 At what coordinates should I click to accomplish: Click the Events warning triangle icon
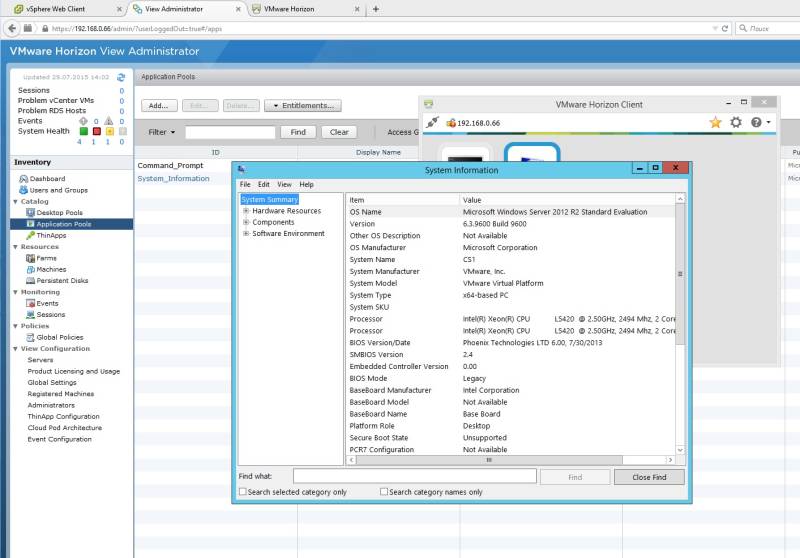[109, 121]
